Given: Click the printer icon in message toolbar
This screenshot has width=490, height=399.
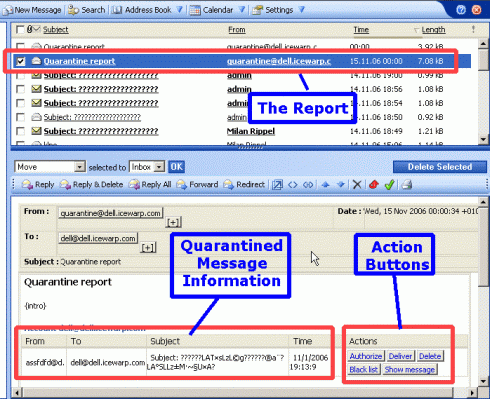Looking at the screenshot, I should point(407,185).
